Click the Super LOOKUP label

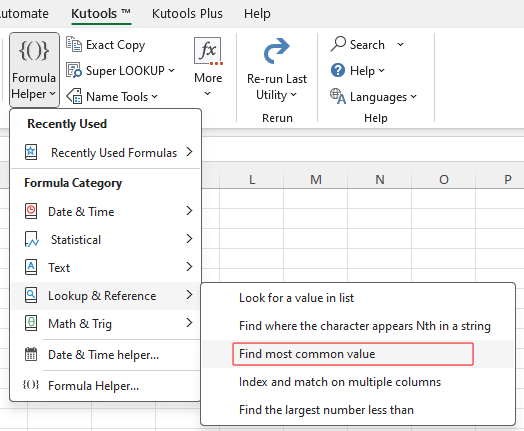tap(125, 71)
